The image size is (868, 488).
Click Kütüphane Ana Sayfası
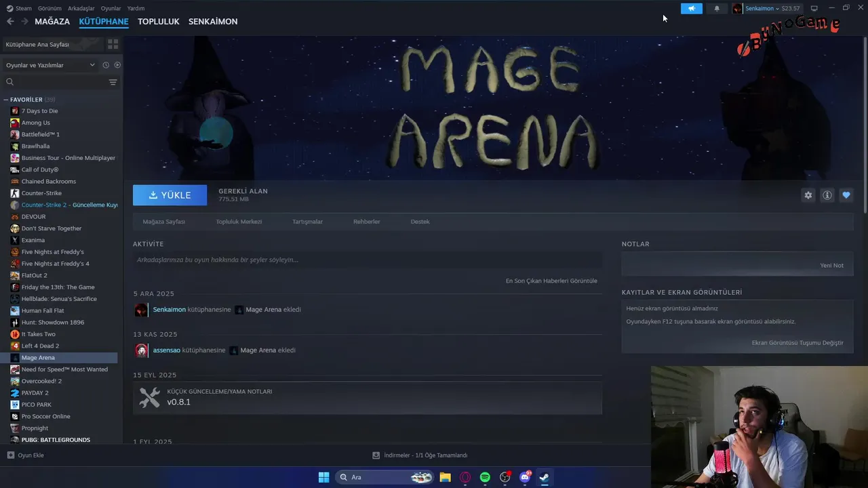(x=52, y=44)
